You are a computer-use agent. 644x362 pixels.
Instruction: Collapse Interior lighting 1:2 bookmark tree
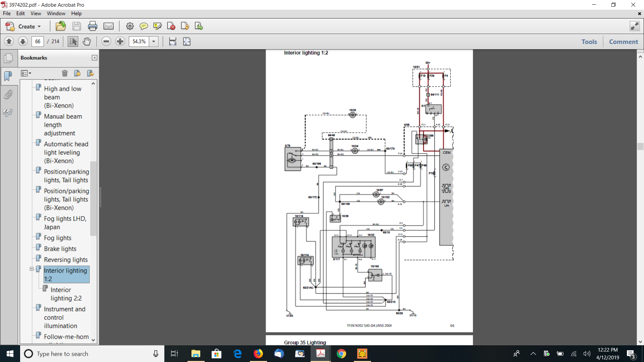coord(32,269)
